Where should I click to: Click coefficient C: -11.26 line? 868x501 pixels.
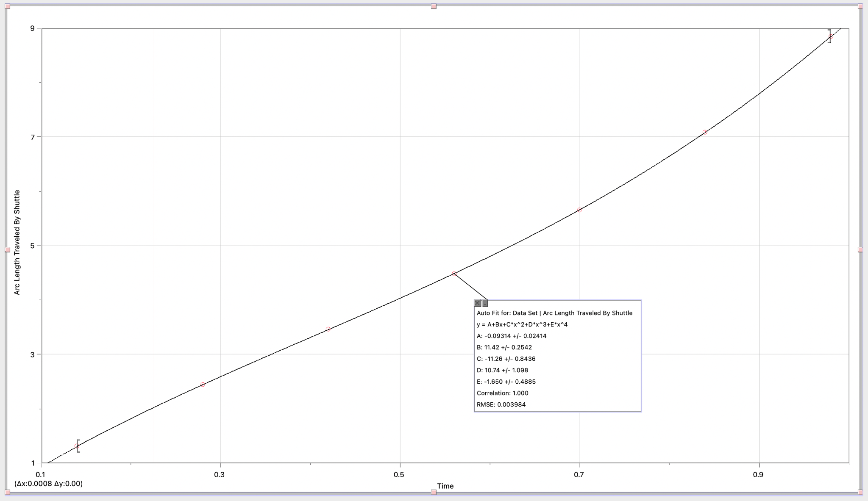coord(506,359)
